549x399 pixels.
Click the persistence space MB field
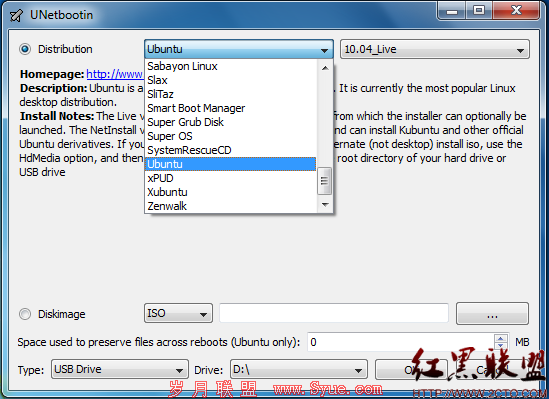point(401,342)
